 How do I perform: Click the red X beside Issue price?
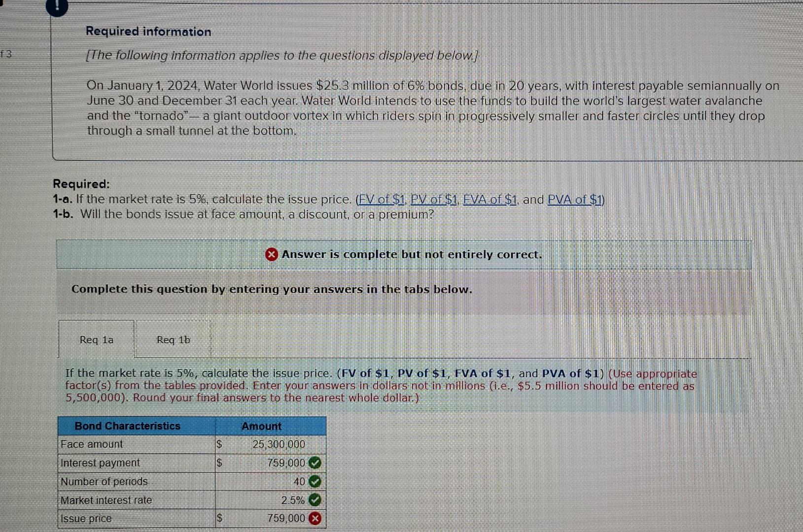pyautogui.click(x=315, y=518)
